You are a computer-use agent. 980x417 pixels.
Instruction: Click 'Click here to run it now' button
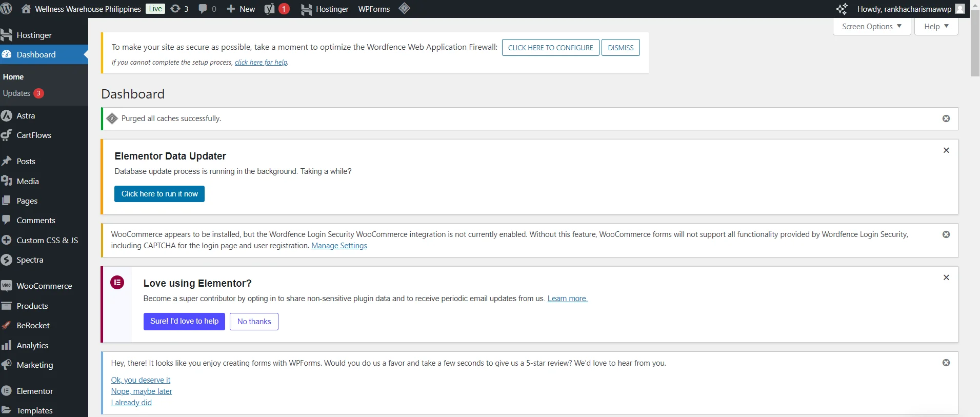click(x=159, y=194)
